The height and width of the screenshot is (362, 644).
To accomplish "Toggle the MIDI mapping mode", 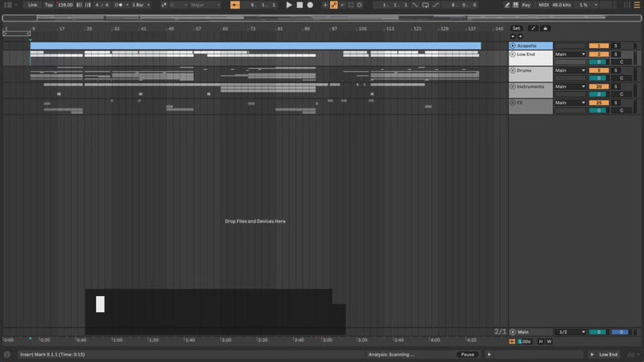I will 544,5.
